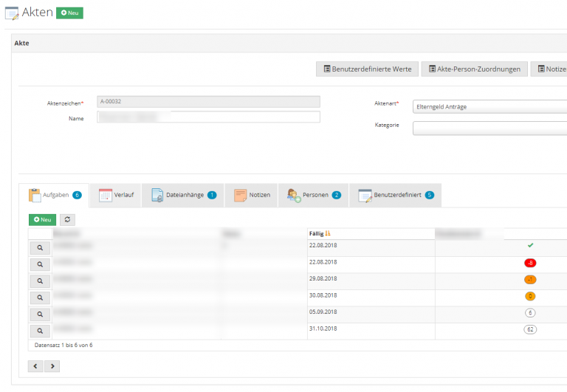Refresh the task list

67,220
